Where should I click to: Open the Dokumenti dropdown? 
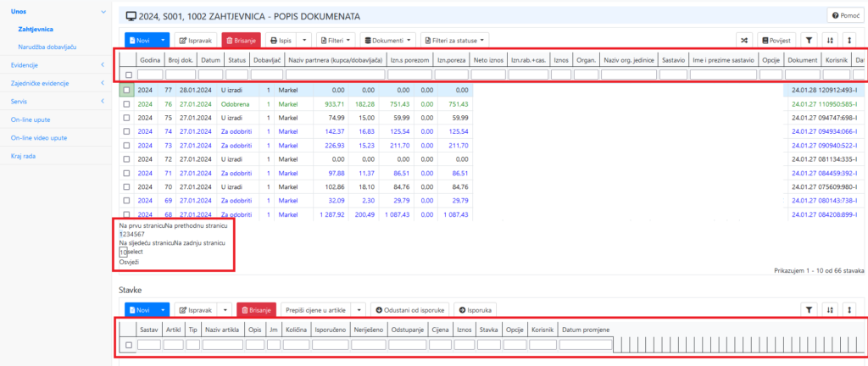[x=388, y=41]
